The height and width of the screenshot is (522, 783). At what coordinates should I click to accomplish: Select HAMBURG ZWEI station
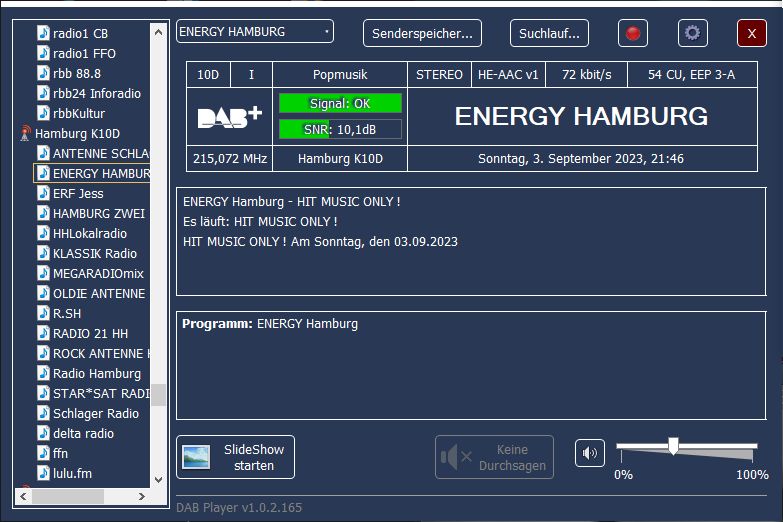tap(99, 213)
